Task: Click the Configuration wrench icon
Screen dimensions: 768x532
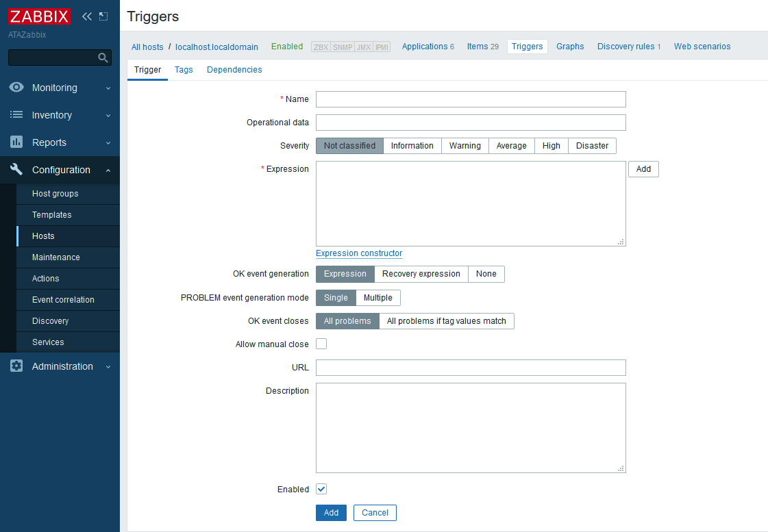Action: tap(16, 170)
